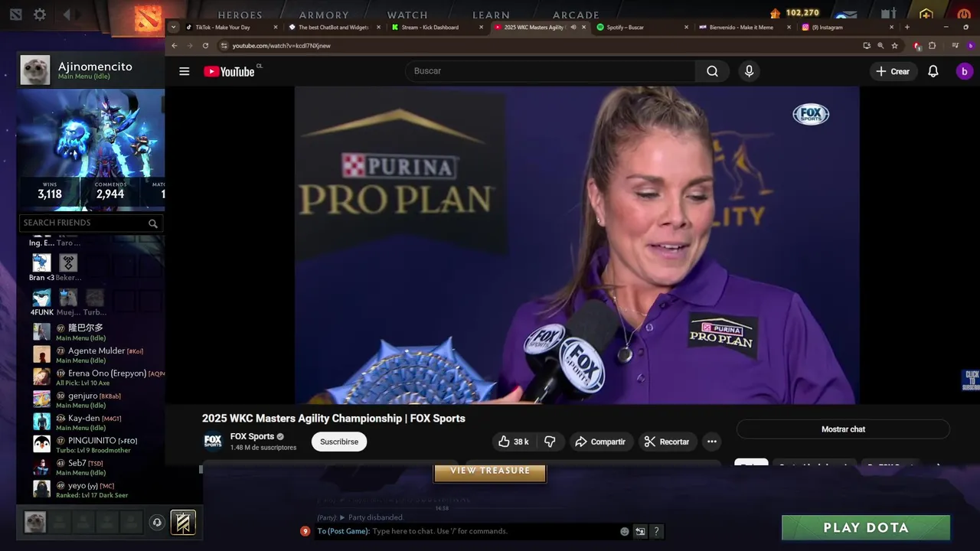Click site info icon in address bar
The width and height of the screenshot is (980, 551).
pyautogui.click(x=224, y=45)
